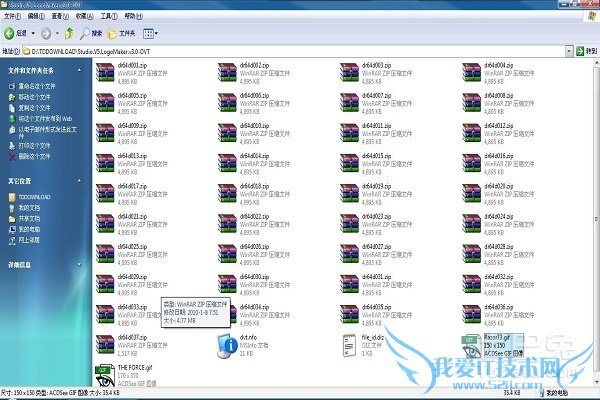This screenshot has height=400, width=600.
Task: Select dr64d002.zip archive icon
Action: point(227,73)
